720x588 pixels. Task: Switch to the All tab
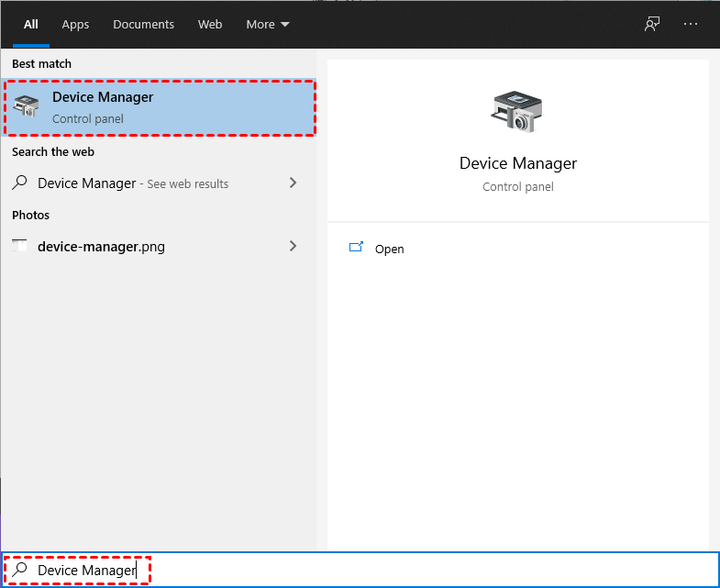pyautogui.click(x=31, y=25)
